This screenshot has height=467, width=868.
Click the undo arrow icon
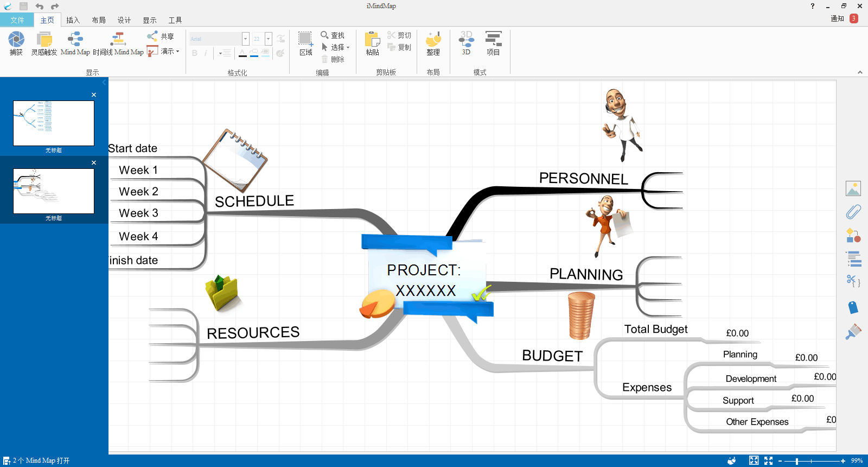[x=39, y=6]
